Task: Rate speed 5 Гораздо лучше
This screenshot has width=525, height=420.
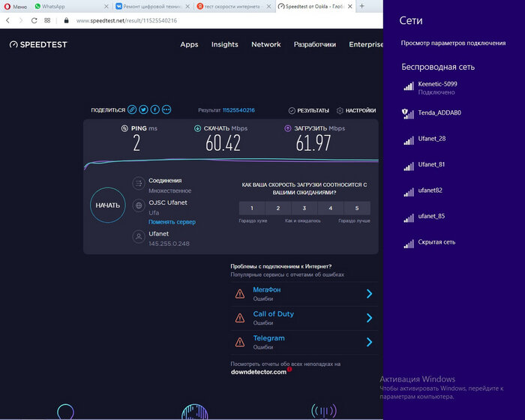Action: pyautogui.click(x=357, y=208)
